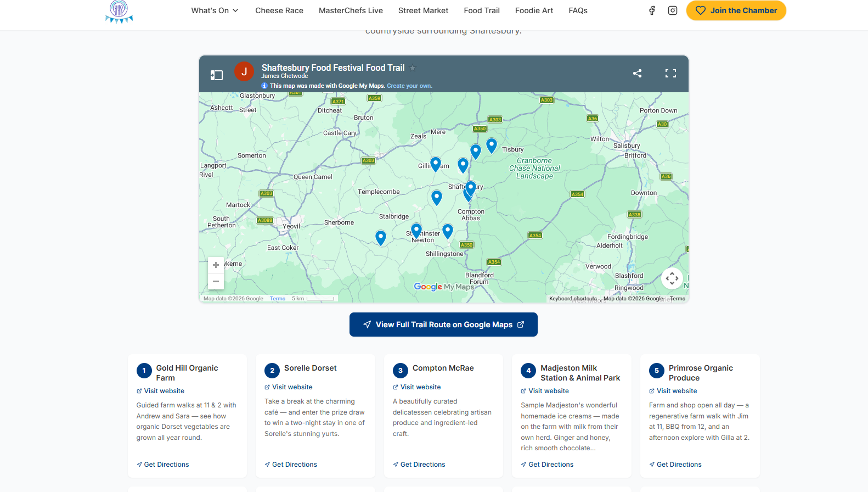Click the map title 'Shaftesbury Food Festival Food Trail'
This screenshot has height=492, width=868.
coord(333,68)
